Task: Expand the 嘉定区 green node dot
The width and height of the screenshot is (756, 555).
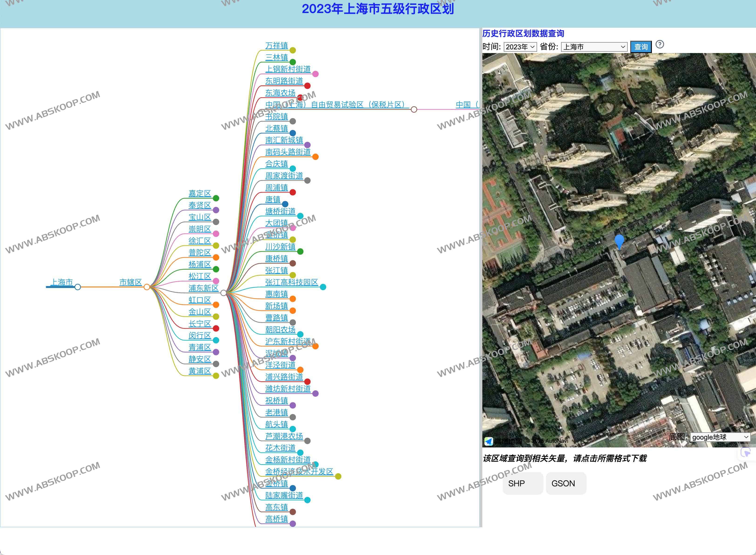Action: pyautogui.click(x=216, y=198)
